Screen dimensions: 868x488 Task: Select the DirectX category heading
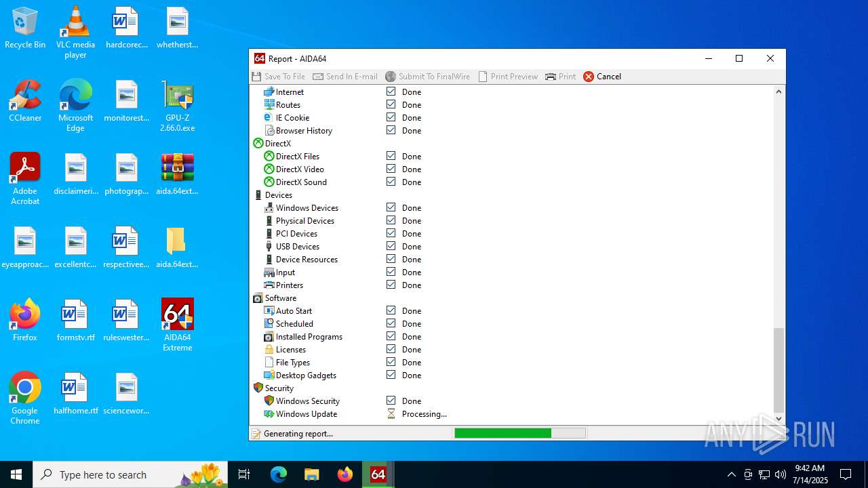(277, 143)
